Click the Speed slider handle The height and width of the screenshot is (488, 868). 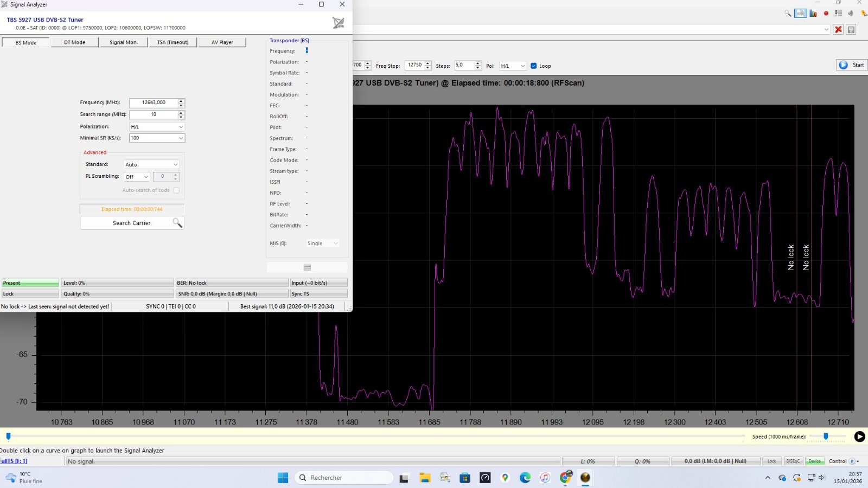point(826,436)
